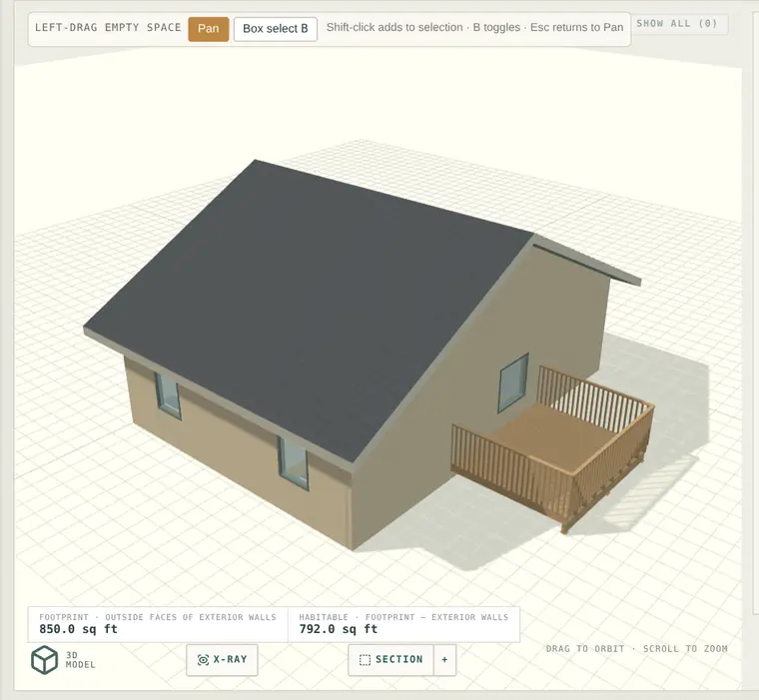The height and width of the screenshot is (700, 759).
Task: Click the 3D MODEL label text
Action: 80,660
